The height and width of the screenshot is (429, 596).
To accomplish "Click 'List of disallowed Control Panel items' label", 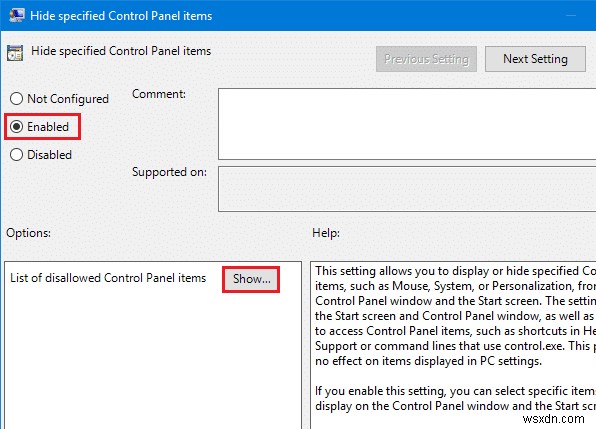I will point(108,278).
